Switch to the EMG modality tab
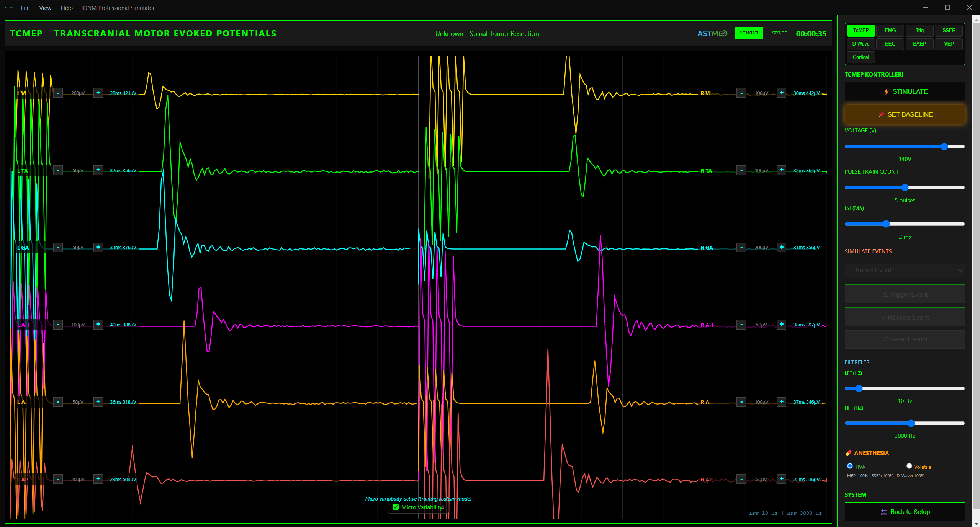Image resolution: width=980 pixels, height=527 pixels. [890, 30]
